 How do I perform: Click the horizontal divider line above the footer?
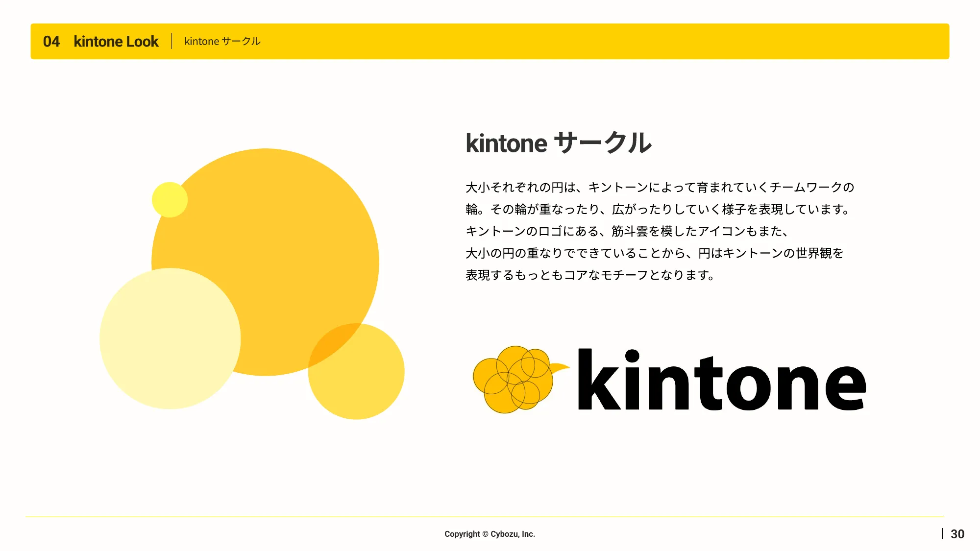point(490,516)
